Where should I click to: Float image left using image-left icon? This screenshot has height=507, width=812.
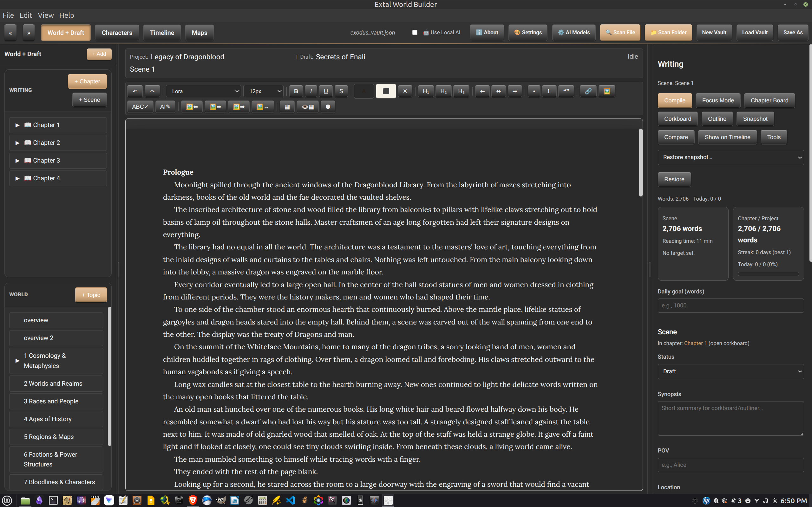point(192,107)
